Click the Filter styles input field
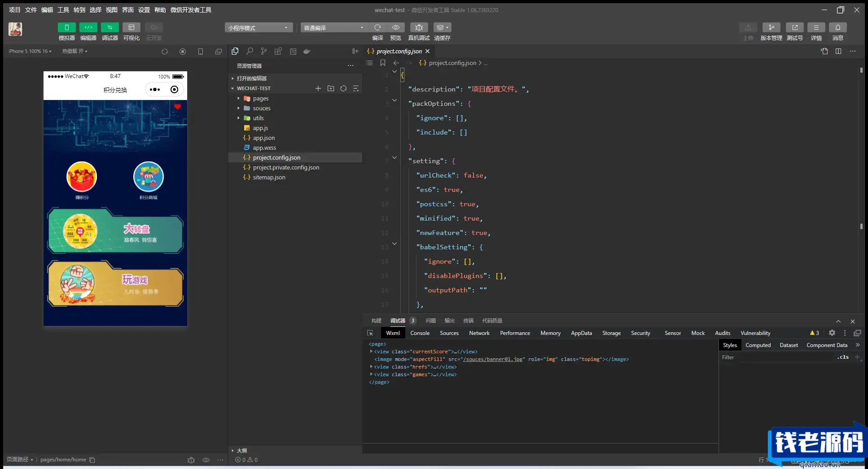868x469 pixels. click(x=776, y=357)
